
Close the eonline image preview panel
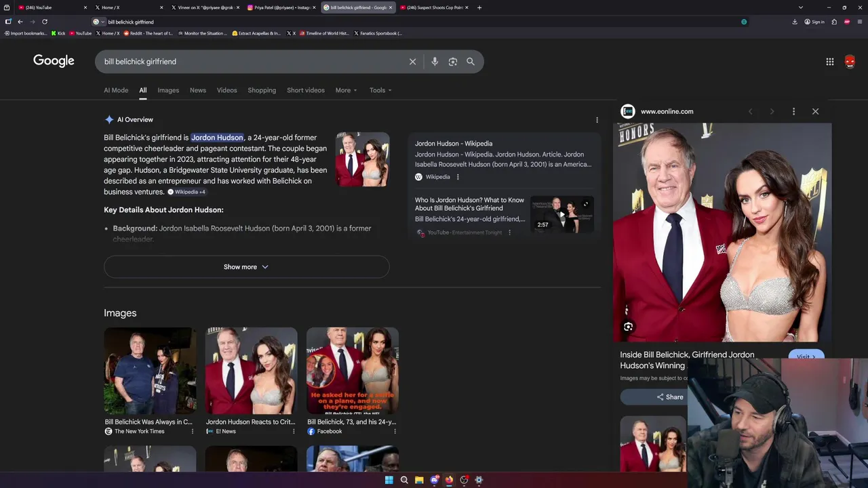[815, 111]
